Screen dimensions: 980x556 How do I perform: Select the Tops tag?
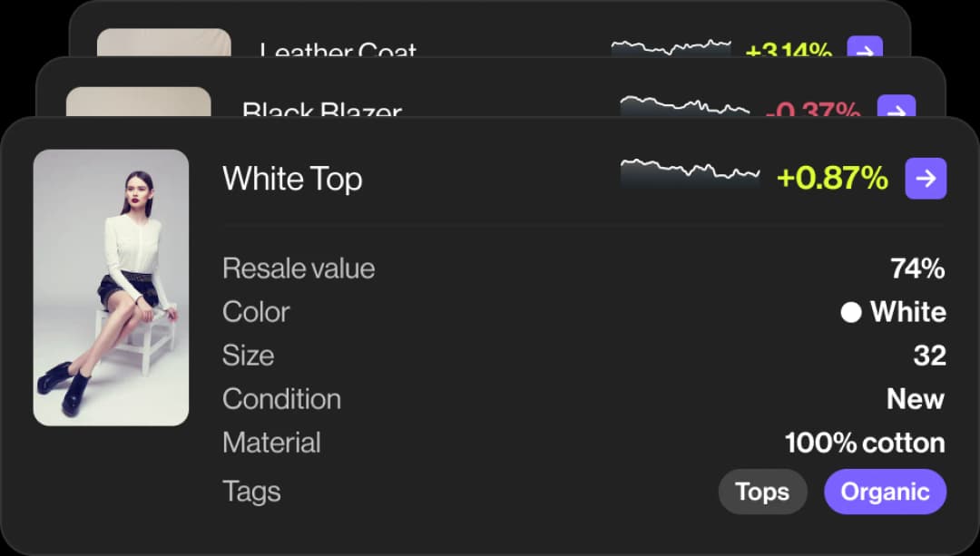click(762, 492)
